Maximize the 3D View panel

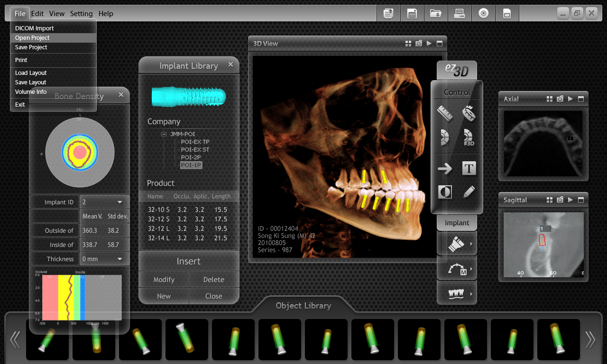(440, 44)
